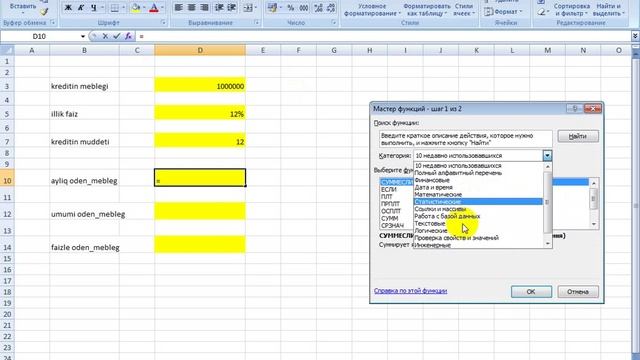The width and height of the screenshot is (640, 360).
Task: Choose the Математические category
Action: click(x=478, y=194)
